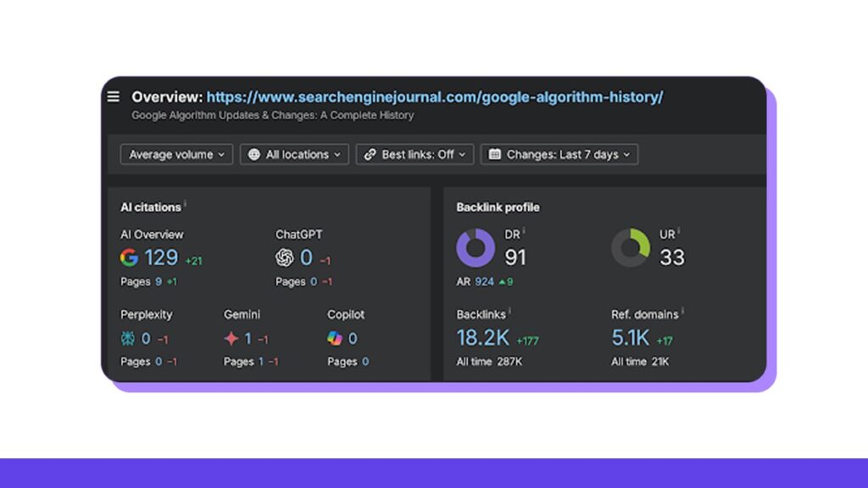Click the Perplexity icon
The image size is (868, 488).
coord(127,338)
